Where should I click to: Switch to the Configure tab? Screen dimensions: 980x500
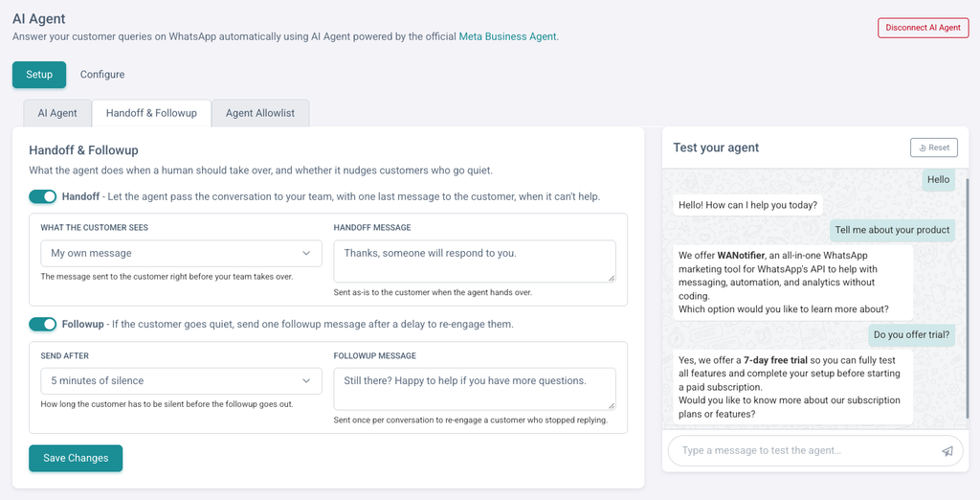coord(102,75)
